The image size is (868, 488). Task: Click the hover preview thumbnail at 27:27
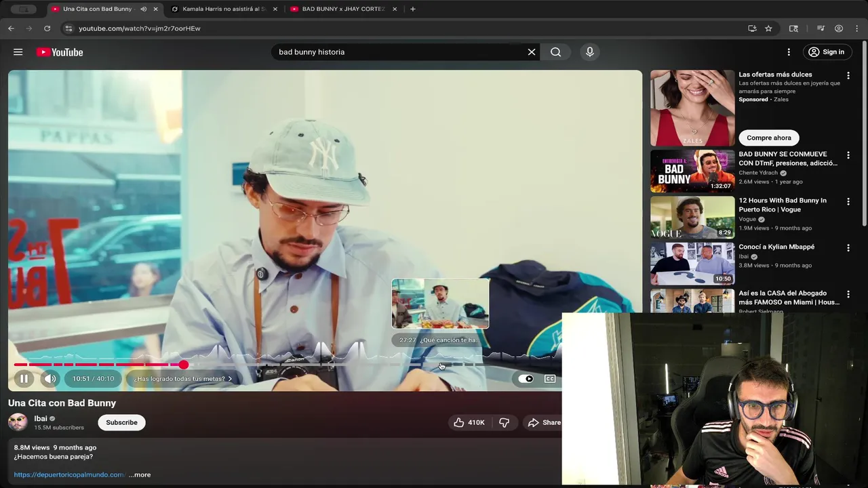coord(440,304)
